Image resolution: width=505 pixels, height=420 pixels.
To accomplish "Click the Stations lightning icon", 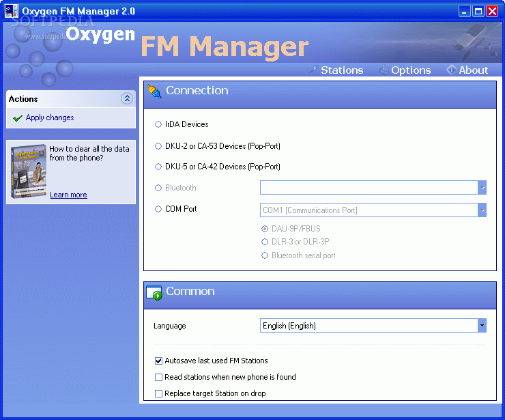I will coord(313,69).
